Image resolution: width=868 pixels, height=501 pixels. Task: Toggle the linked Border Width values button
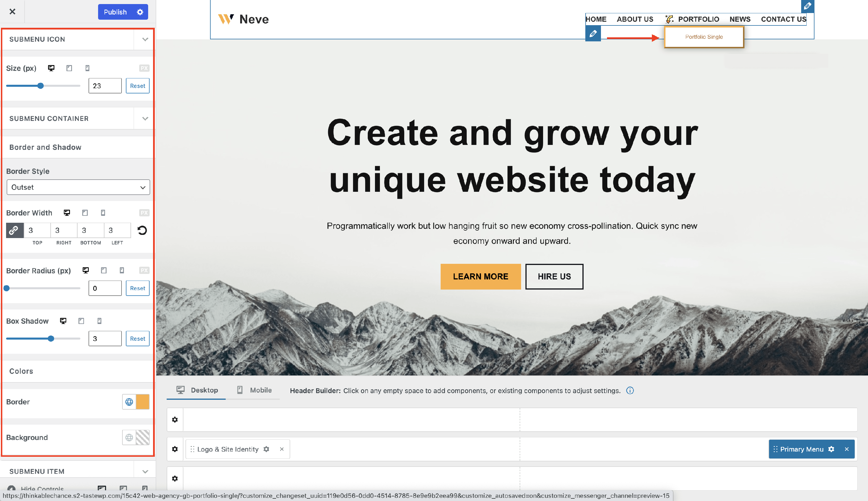(x=15, y=231)
